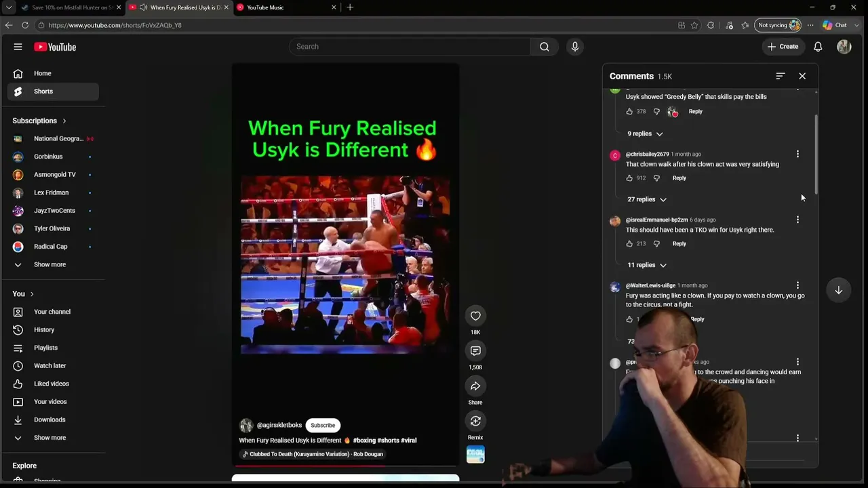Open a new browser tab
Screen dimensions: 868x488
coord(350,7)
